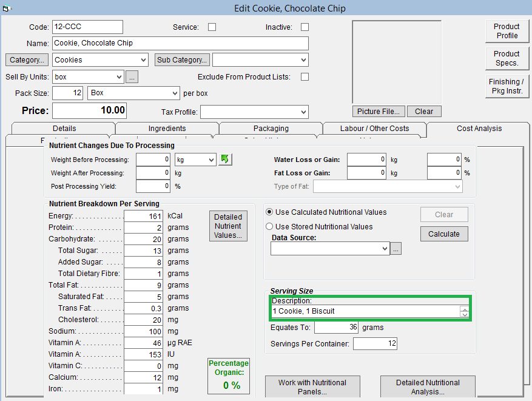
Task: Click the Cholesterol value field
Action: point(143,320)
